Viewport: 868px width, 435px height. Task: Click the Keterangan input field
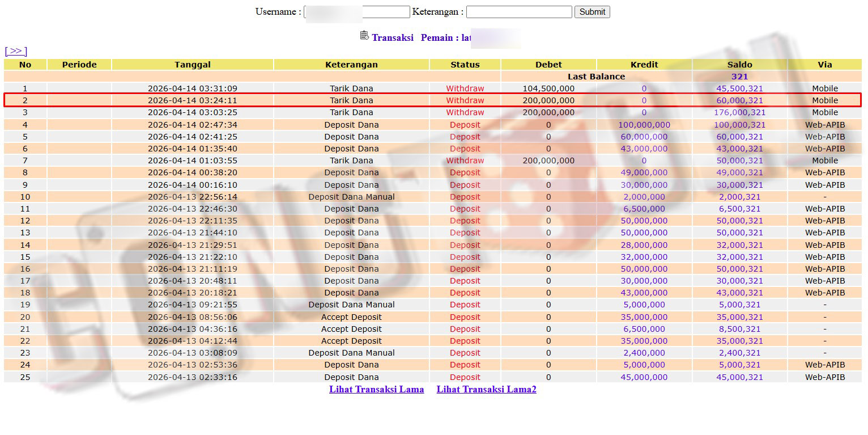coord(519,12)
